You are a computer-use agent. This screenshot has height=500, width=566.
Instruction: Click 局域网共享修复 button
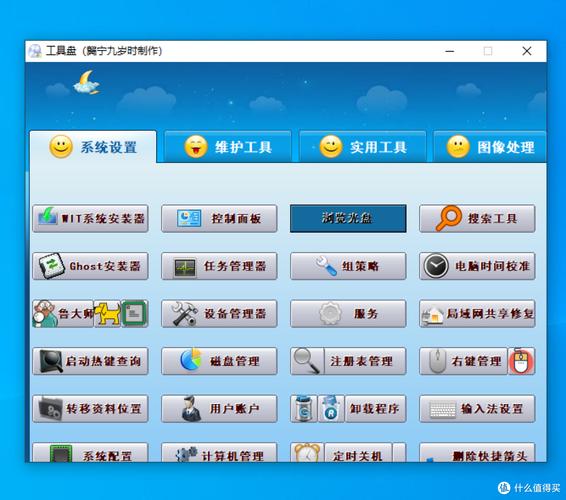pos(477,314)
